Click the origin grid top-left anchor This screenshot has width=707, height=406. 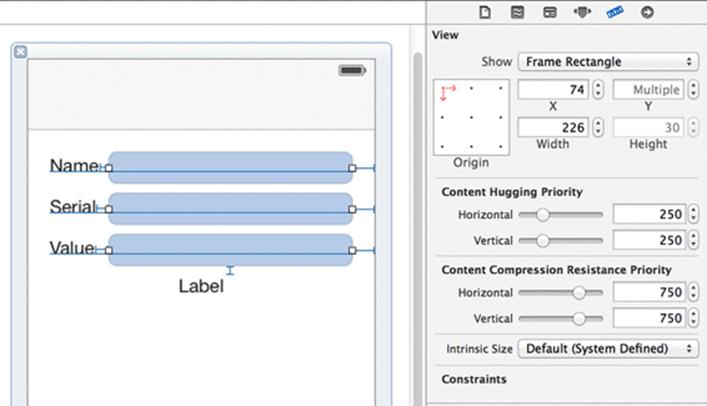tap(442, 88)
